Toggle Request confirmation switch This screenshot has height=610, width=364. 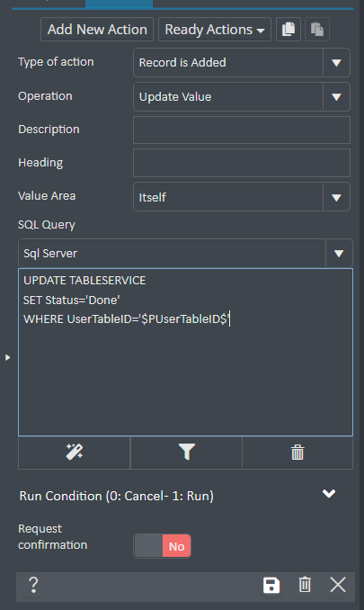tap(163, 546)
